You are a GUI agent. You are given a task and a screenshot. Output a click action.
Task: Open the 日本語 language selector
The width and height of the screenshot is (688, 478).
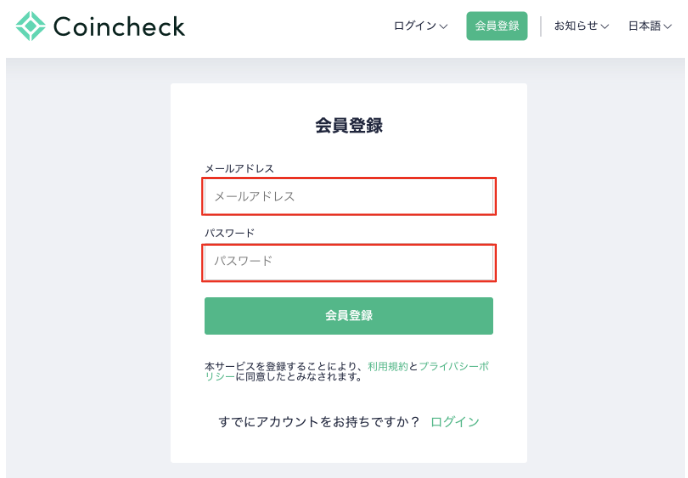[x=645, y=26]
